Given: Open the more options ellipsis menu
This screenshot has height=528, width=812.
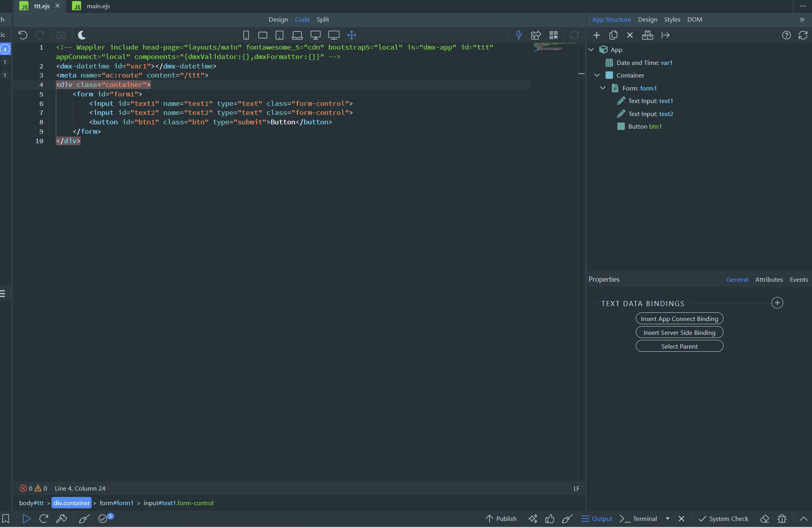Looking at the screenshot, I should click(x=803, y=6).
